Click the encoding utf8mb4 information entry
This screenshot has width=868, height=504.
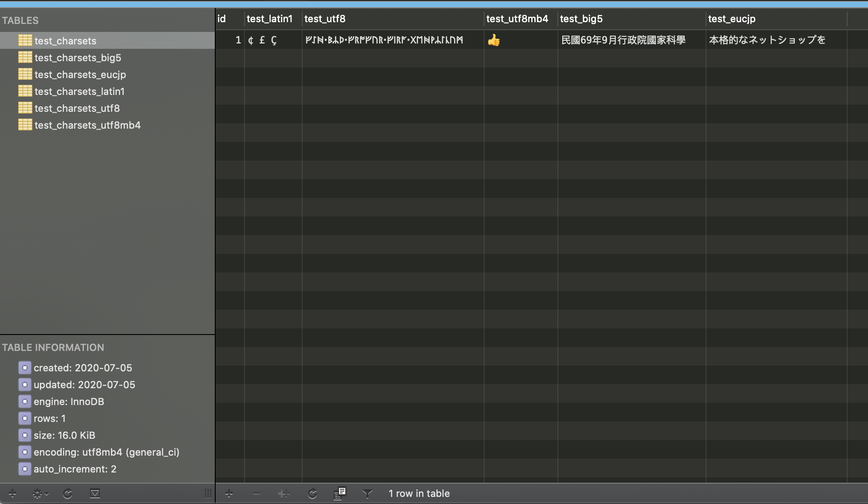107,452
